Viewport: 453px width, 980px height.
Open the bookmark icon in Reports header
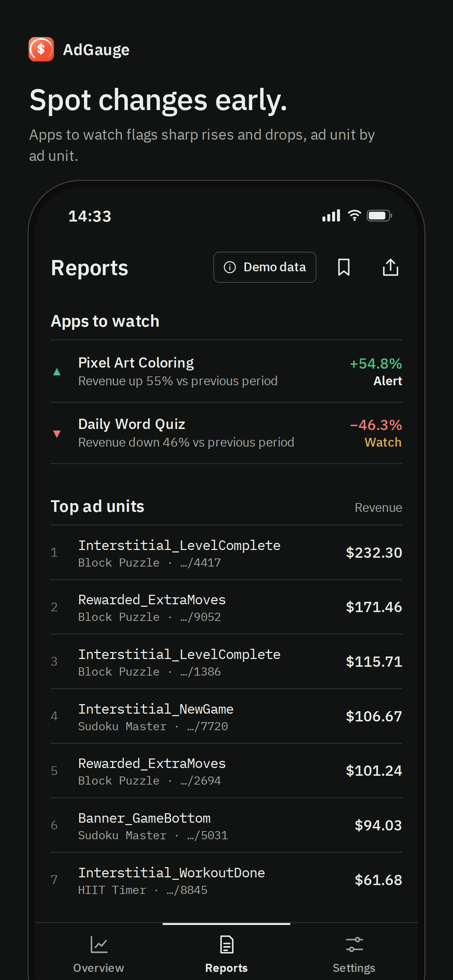click(x=344, y=267)
